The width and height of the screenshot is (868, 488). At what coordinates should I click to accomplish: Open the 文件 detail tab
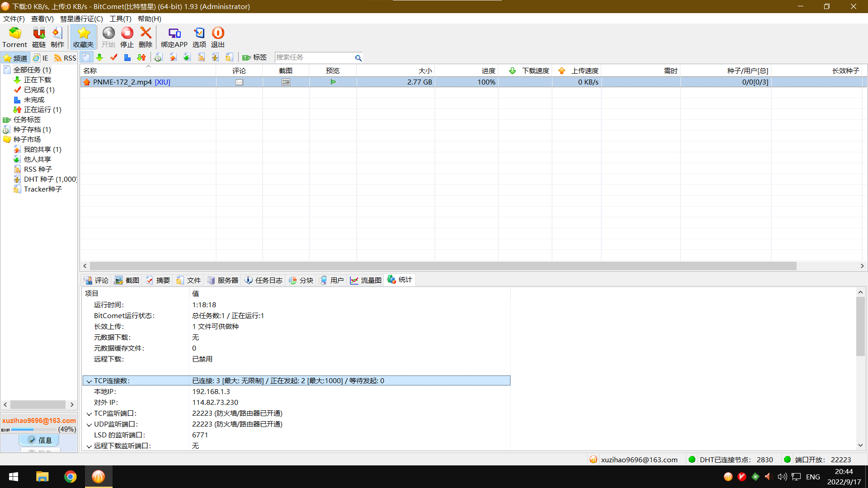189,280
